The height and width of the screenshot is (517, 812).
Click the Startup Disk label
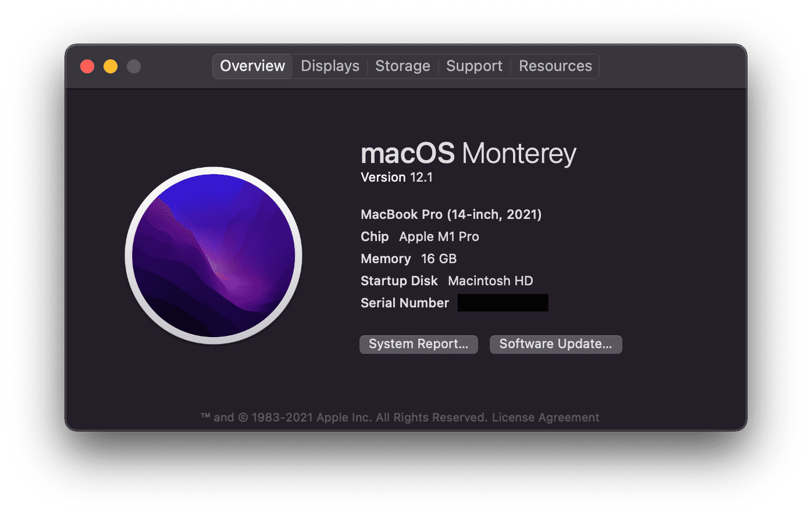[399, 281]
